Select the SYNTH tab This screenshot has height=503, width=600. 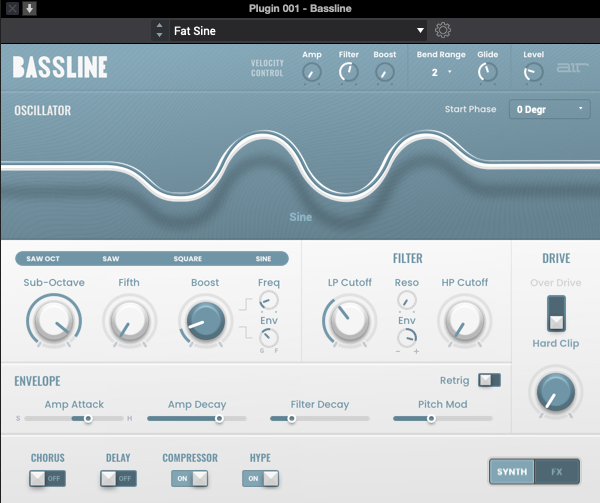pos(511,472)
